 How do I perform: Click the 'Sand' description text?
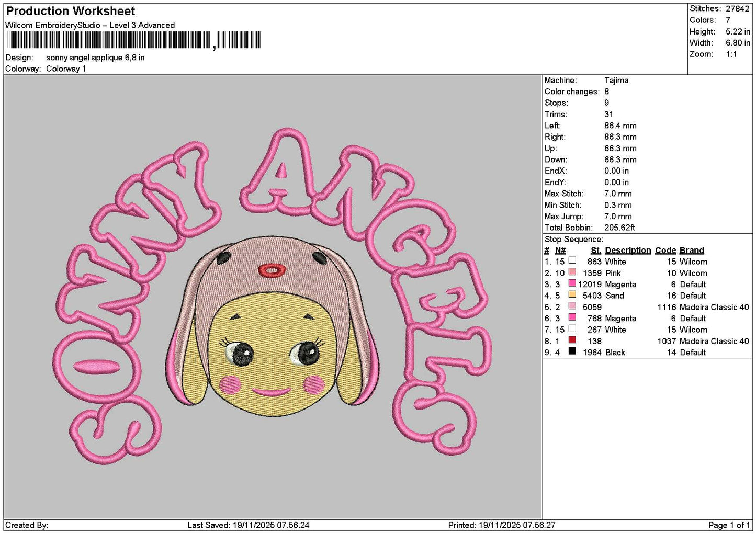615,296
